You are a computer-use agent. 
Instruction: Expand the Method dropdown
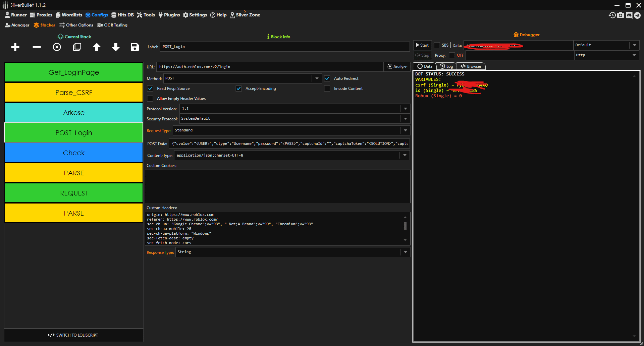[317, 78]
